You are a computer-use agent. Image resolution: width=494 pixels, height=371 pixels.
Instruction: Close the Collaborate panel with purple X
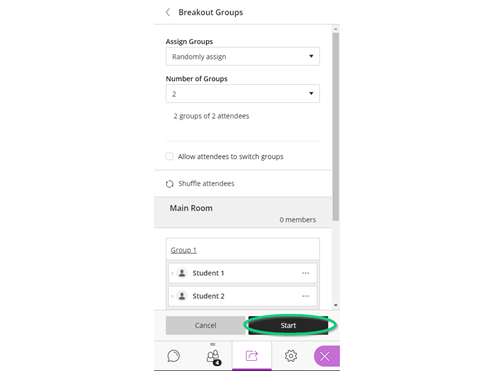(326, 356)
